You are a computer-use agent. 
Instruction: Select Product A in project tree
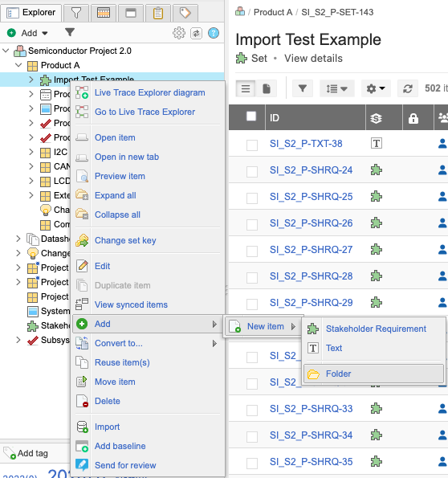60,65
